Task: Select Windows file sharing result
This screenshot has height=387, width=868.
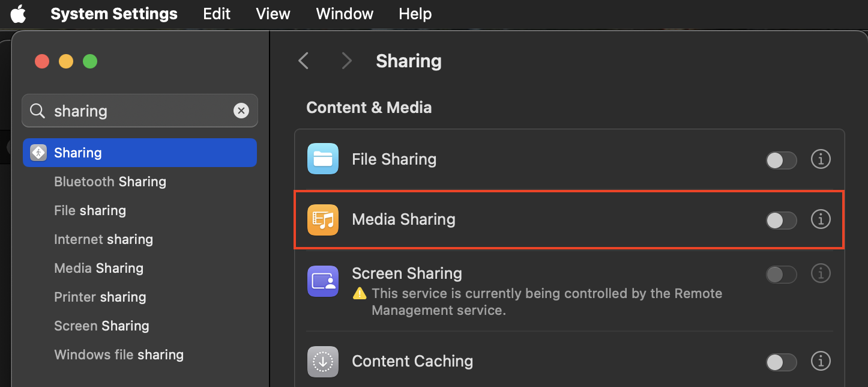Action: point(119,355)
